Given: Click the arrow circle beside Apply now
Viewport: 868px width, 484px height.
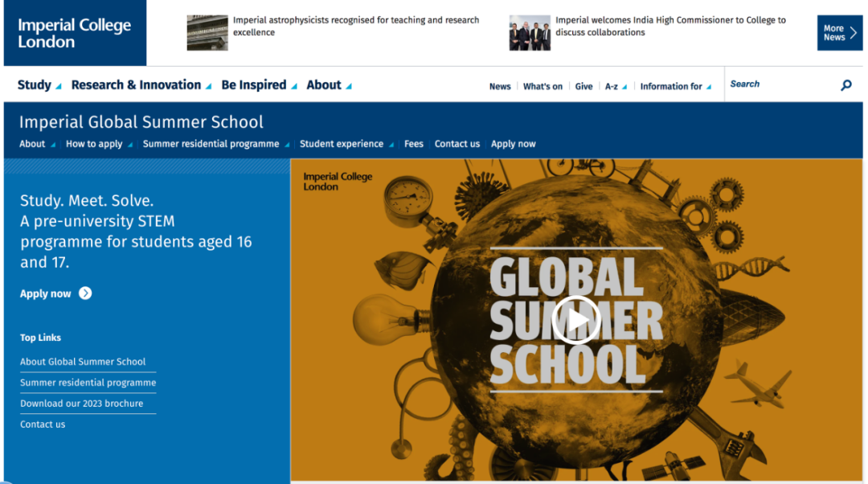Looking at the screenshot, I should pos(85,293).
